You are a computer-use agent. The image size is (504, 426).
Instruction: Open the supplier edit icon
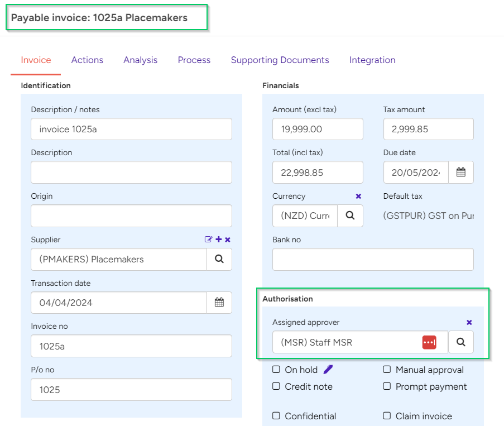tap(208, 239)
